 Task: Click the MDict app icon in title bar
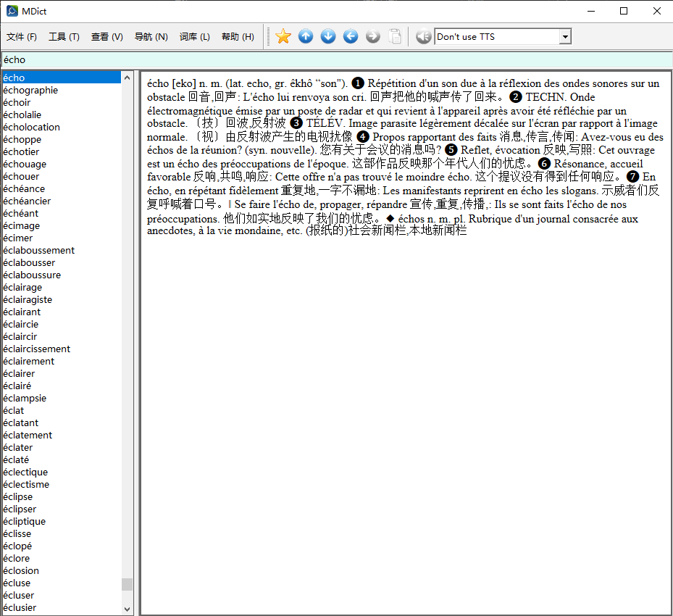click(12, 12)
